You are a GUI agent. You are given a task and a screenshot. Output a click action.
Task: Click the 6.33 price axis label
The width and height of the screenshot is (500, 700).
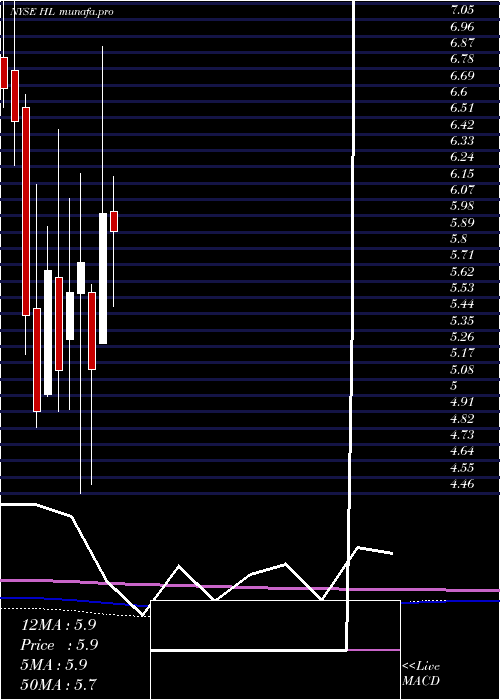tap(462, 141)
